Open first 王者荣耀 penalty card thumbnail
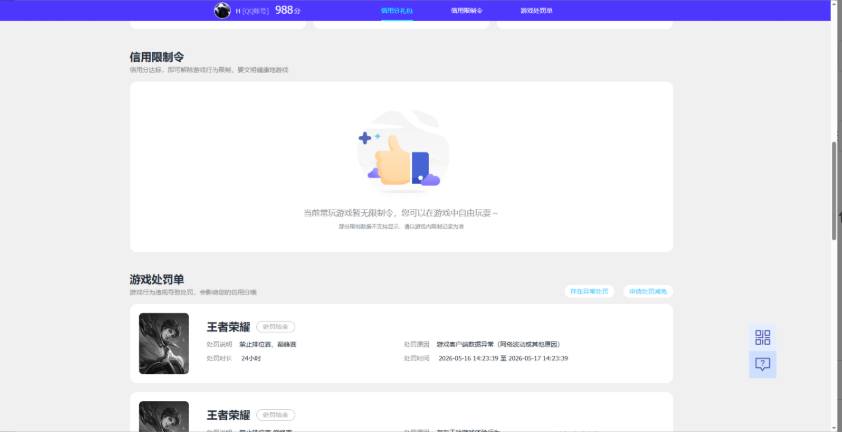The width and height of the screenshot is (842, 432). tap(164, 343)
